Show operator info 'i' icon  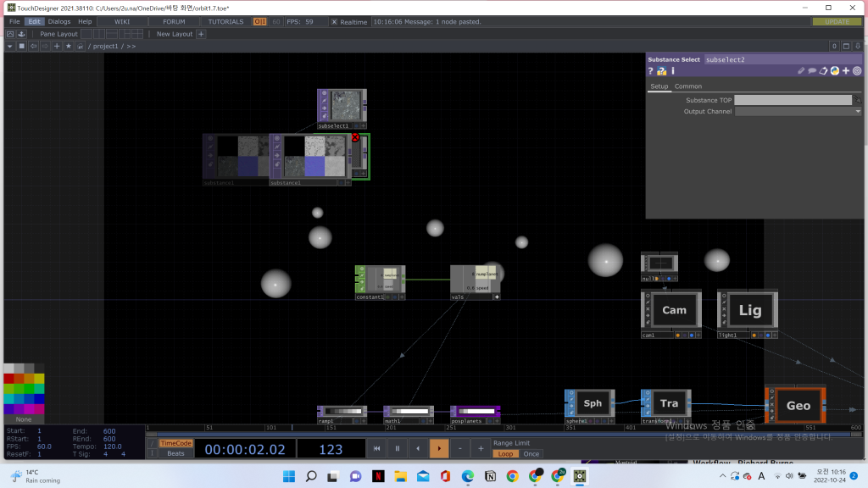(673, 71)
